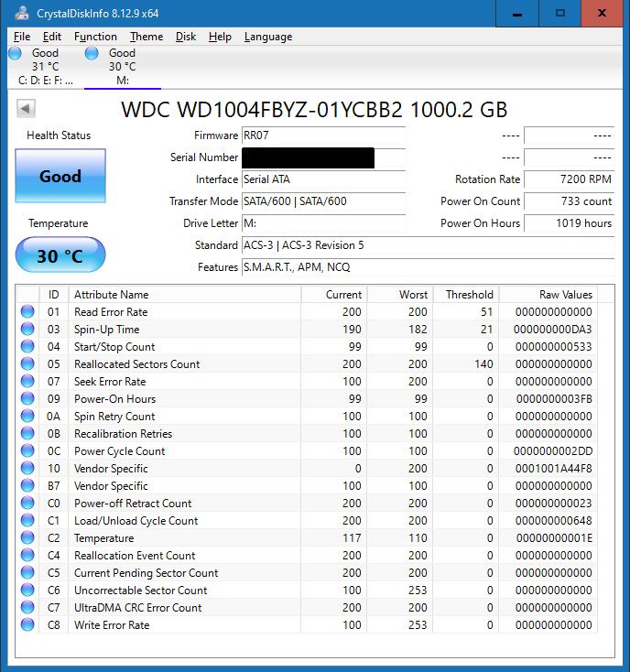Click status orb for Power-On Hours row
This screenshot has width=630, height=672.
click(x=27, y=399)
